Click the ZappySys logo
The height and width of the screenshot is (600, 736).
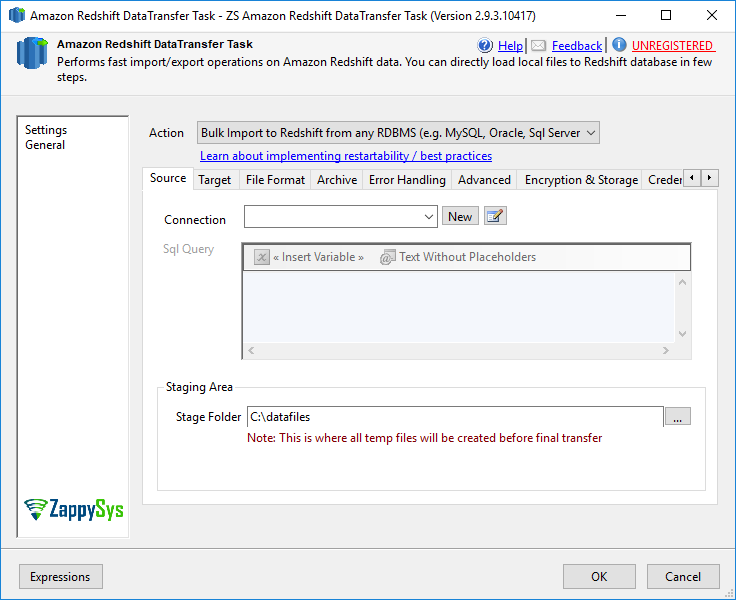74,509
